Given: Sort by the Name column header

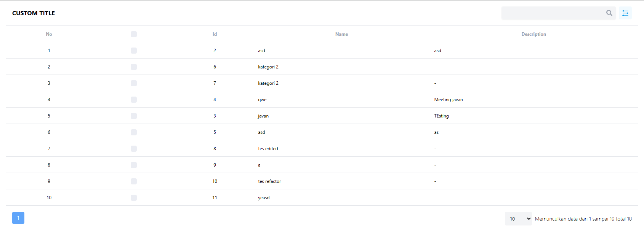Looking at the screenshot, I should coord(341,34).
